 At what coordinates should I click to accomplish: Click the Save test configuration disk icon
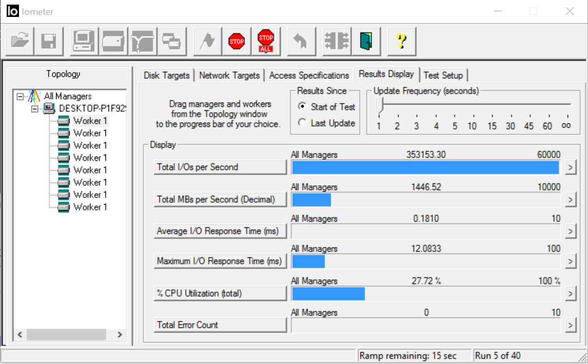coord(49,41)
